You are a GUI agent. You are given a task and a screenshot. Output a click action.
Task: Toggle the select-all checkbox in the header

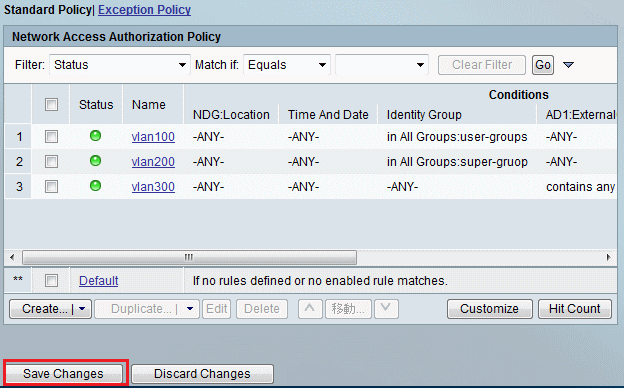pyautogui.click(x=51, y=105)
